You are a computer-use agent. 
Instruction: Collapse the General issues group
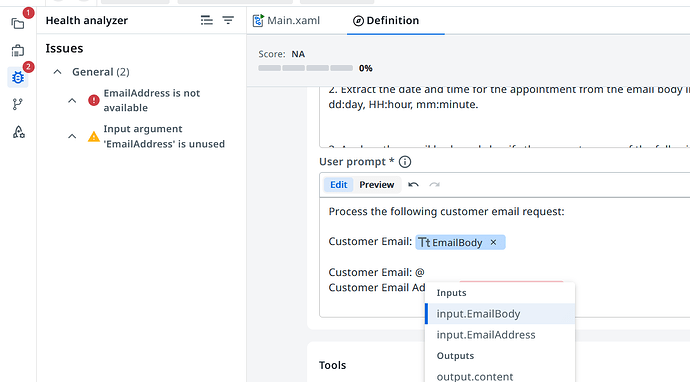click(x=58, y=72)
